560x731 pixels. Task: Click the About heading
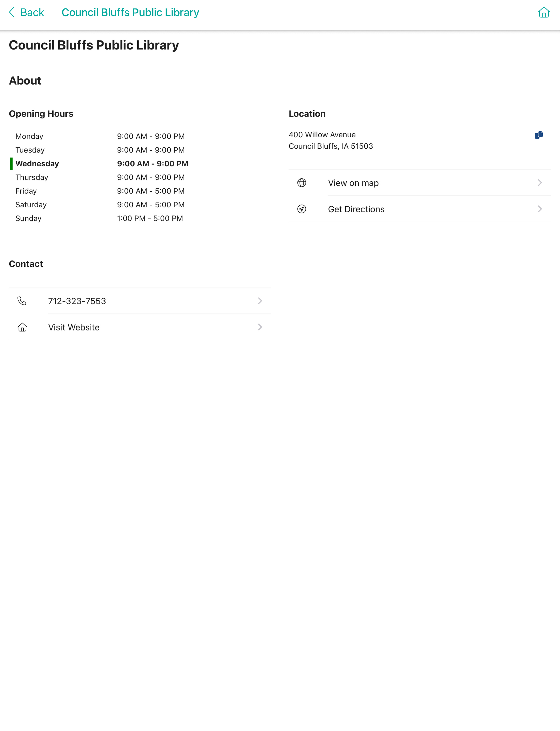25,81
